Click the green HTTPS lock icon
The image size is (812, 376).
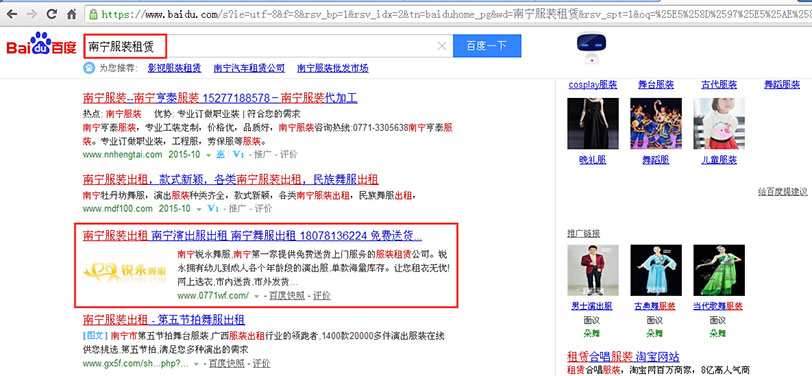(94, 15)
